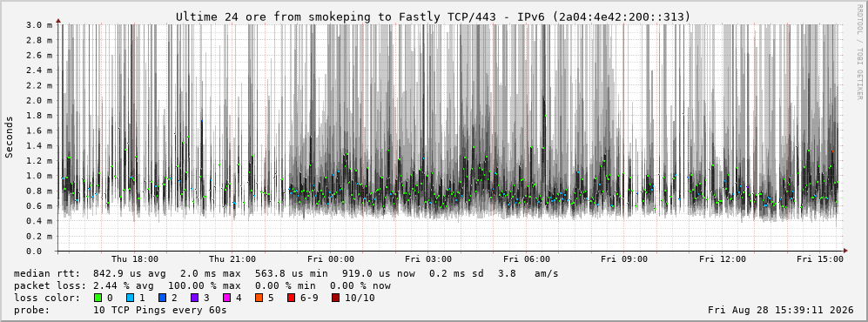
Task: Click the packet loss statistics line
Action: [202, 286]
